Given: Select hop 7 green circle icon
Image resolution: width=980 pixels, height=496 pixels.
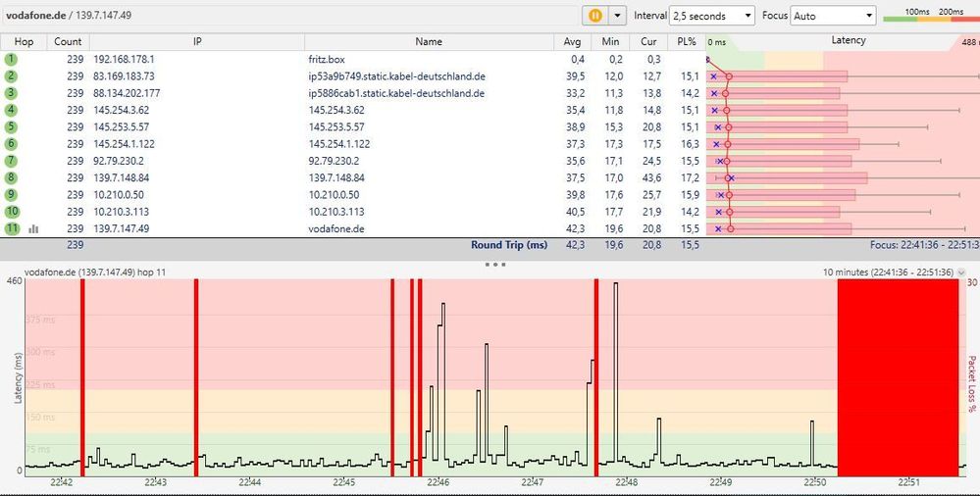Looking at the screenshot, I should tap(11, 161).
